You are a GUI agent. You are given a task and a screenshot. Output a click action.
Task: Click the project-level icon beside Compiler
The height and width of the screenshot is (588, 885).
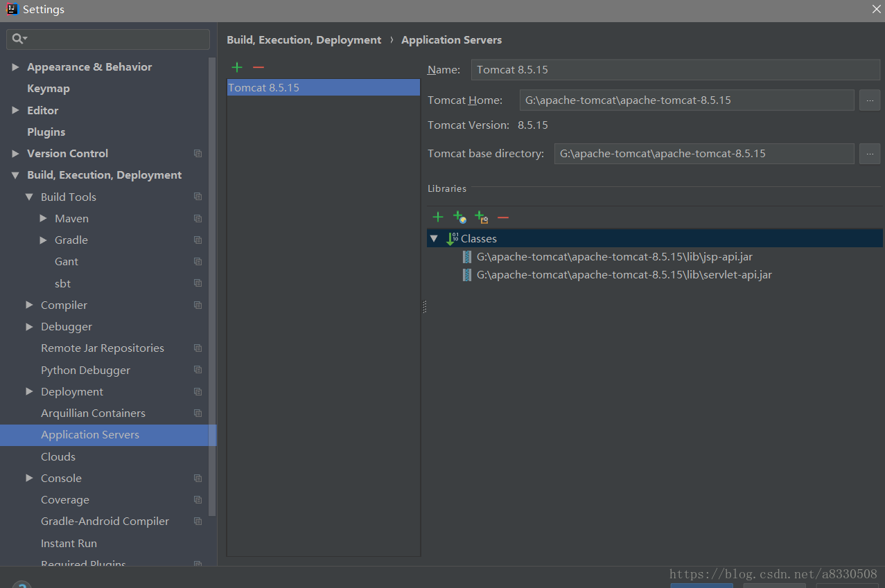198,305
